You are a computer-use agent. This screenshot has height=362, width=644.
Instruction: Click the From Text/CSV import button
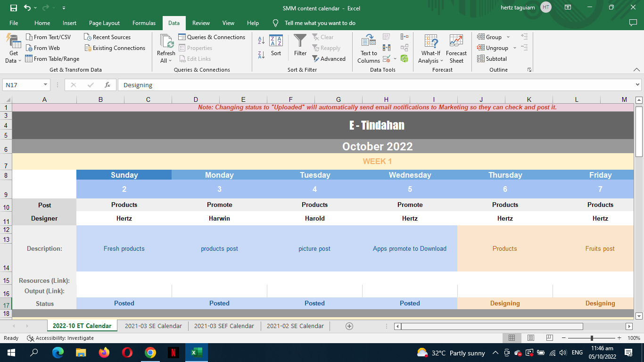[x=48, y=37]
